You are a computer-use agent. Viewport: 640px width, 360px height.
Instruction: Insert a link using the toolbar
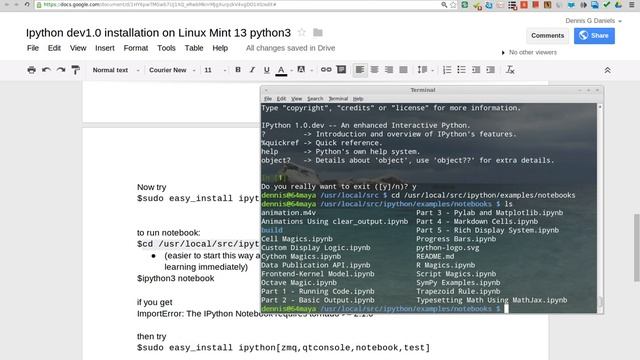point(326,70)
